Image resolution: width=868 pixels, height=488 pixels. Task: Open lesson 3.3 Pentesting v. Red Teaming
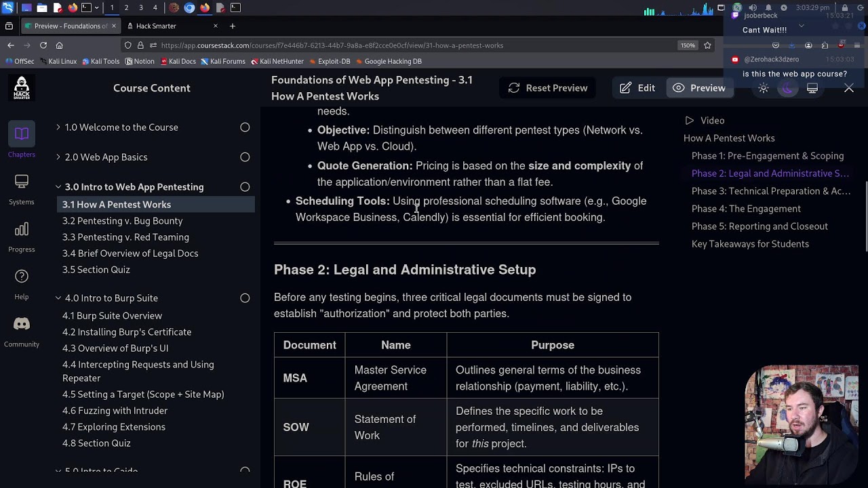tap(125, 237)
